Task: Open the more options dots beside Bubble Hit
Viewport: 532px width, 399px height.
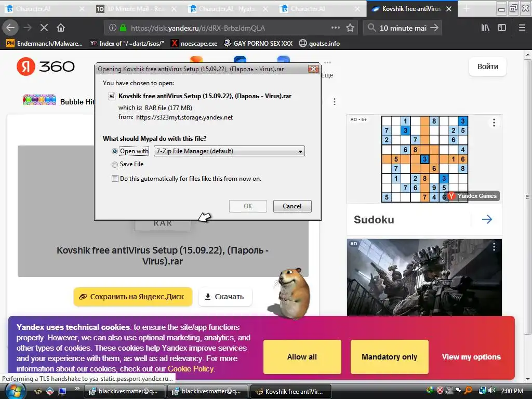Action: [335, 101]
